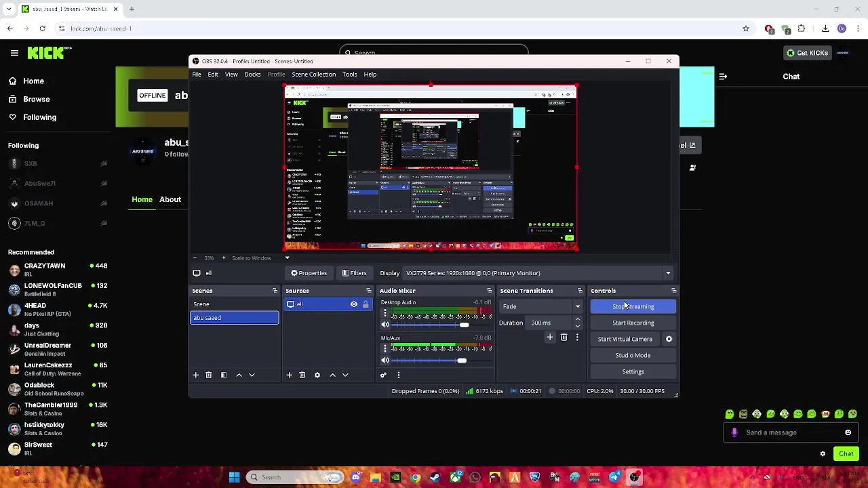868x488 pixels.
Task: Open OBS Settings from Controls dock
Action: (x=633, y=371)
